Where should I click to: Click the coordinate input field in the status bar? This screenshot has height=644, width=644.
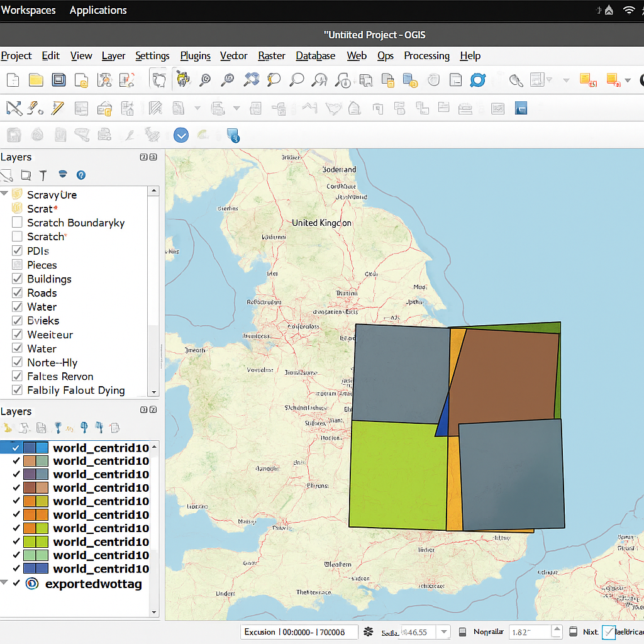pyautogui.click(x=299, y=631)
